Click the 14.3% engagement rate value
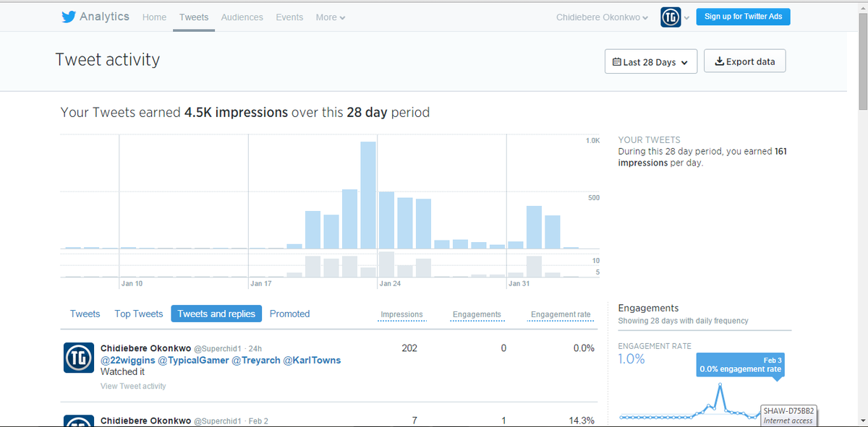Viewport: 868px width, 427px height. [x=582, y=420]
